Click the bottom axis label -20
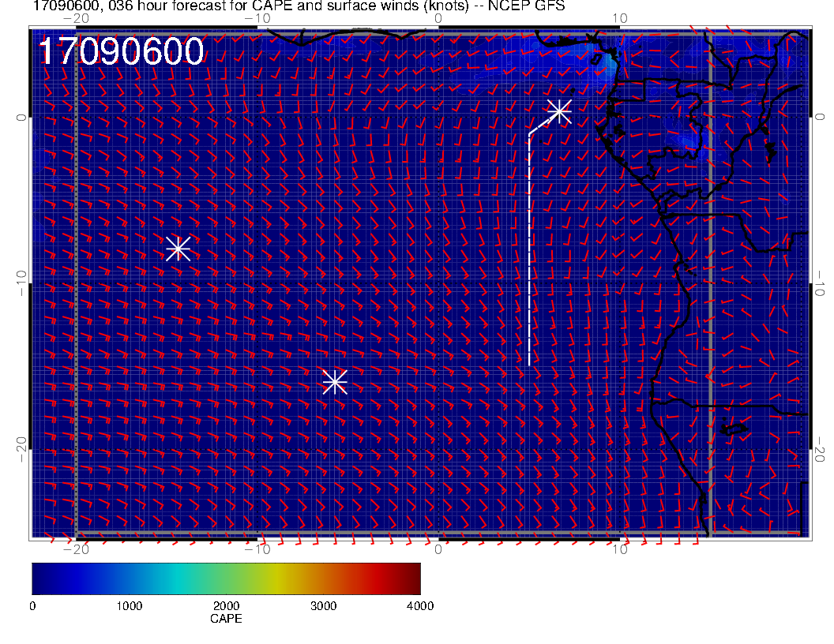The height and width of the screenshot is (644, 834). coord(76,549)
